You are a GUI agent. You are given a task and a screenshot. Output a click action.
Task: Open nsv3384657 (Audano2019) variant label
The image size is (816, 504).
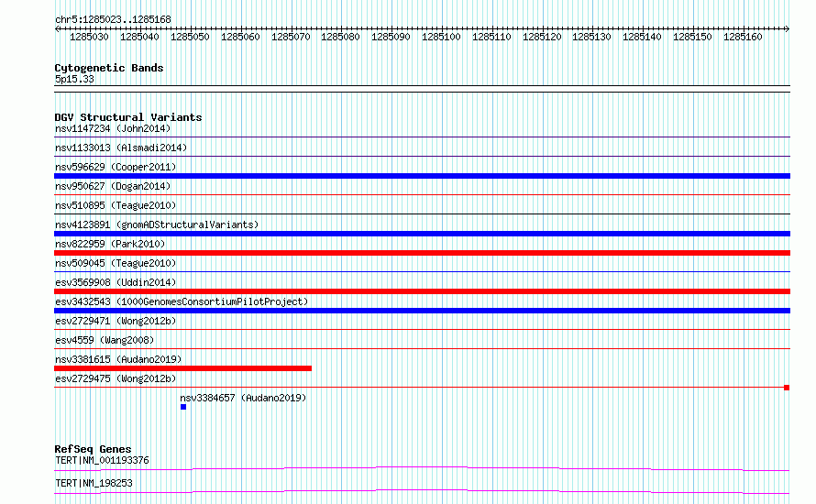(x=243, y=398)
